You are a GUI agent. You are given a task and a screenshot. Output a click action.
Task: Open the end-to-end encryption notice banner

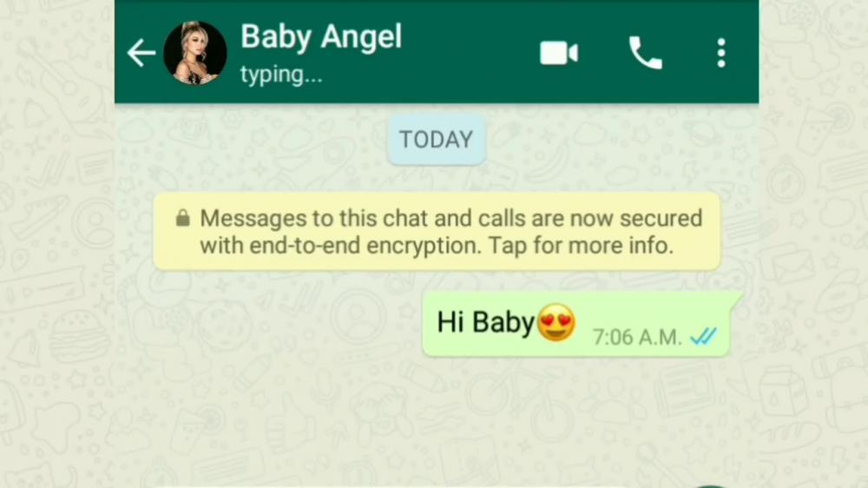[x=437, y=232]
